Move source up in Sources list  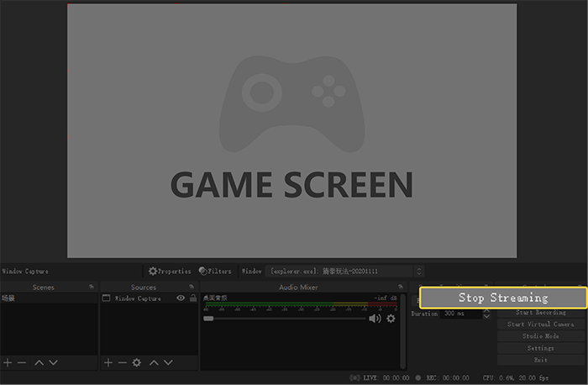(x=154, y=362)
